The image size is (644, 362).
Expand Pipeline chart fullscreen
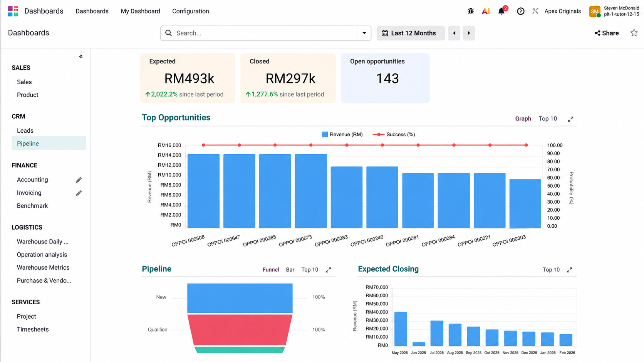[x=328, y=270]
